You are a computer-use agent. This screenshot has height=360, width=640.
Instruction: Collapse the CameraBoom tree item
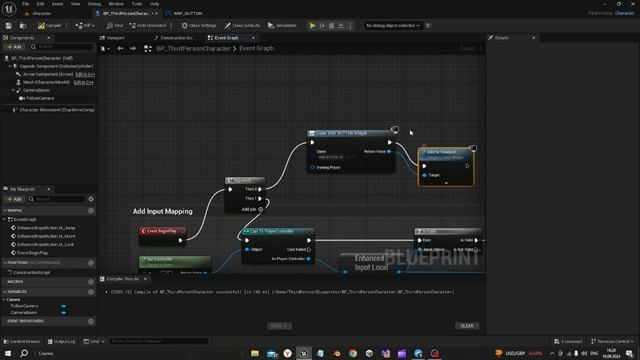(13, 90)
